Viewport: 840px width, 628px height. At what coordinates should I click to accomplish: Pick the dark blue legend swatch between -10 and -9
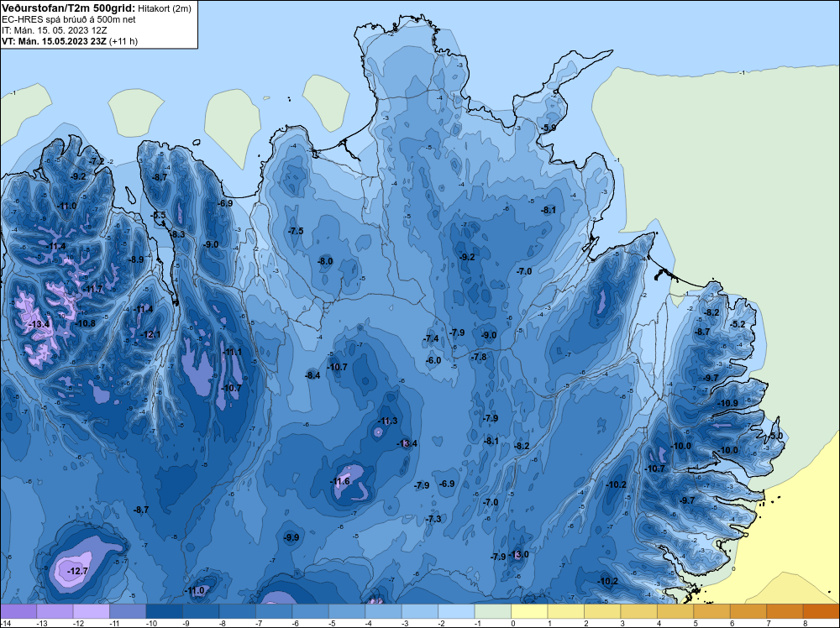click(x=165, y=611)
